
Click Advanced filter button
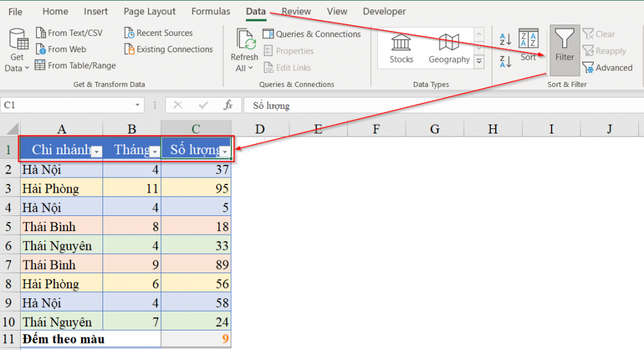[608, 67]
